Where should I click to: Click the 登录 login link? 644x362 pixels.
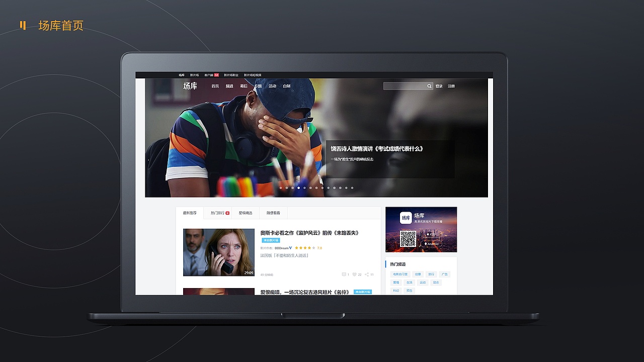point(439,86)
